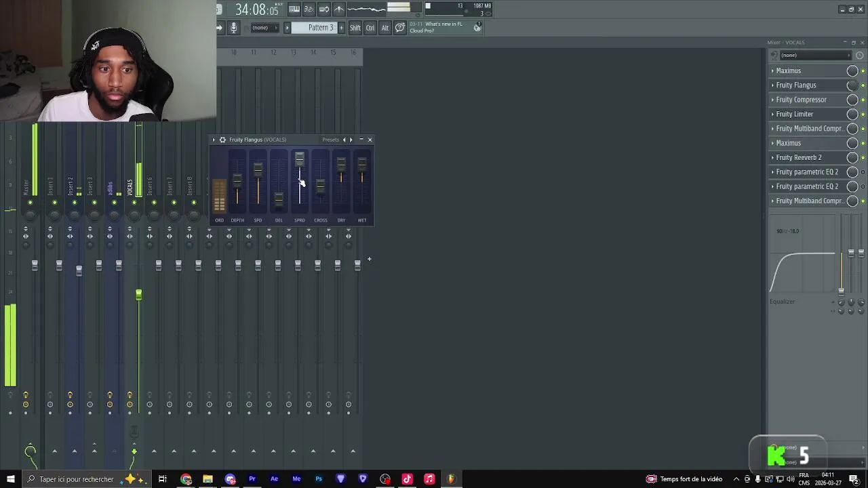Open the piano roll from the toolbar

(x=294, y=9)
